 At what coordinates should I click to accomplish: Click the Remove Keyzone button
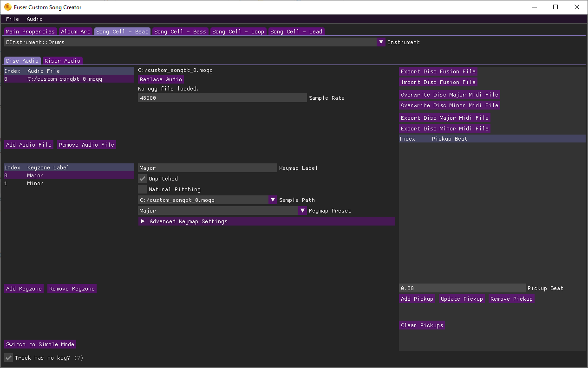[72, 289]
